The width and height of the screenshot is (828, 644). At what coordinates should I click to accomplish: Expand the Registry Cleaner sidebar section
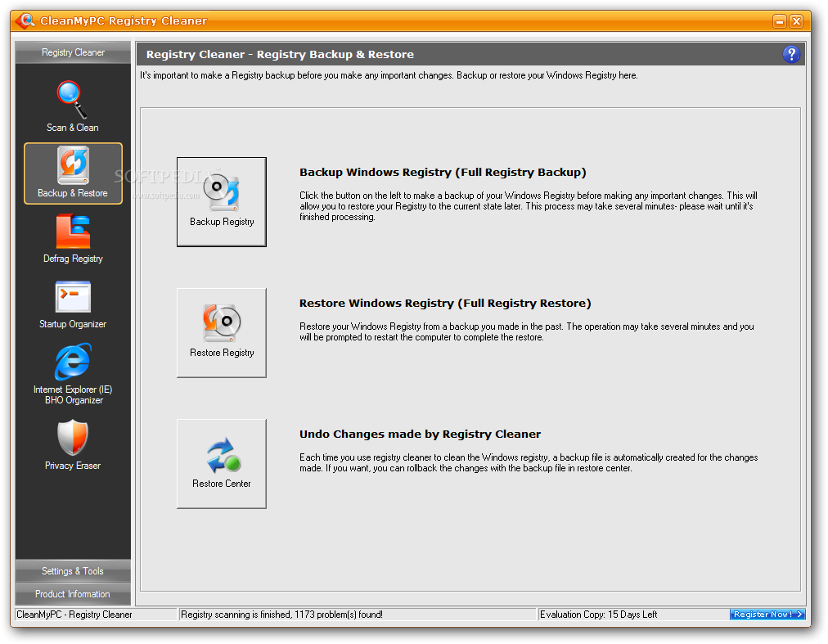coord(73,52)
